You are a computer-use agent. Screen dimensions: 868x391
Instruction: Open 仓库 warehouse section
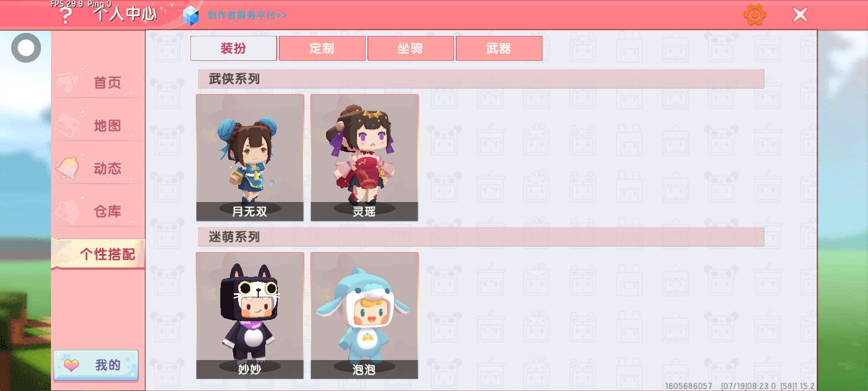point(98,211)
